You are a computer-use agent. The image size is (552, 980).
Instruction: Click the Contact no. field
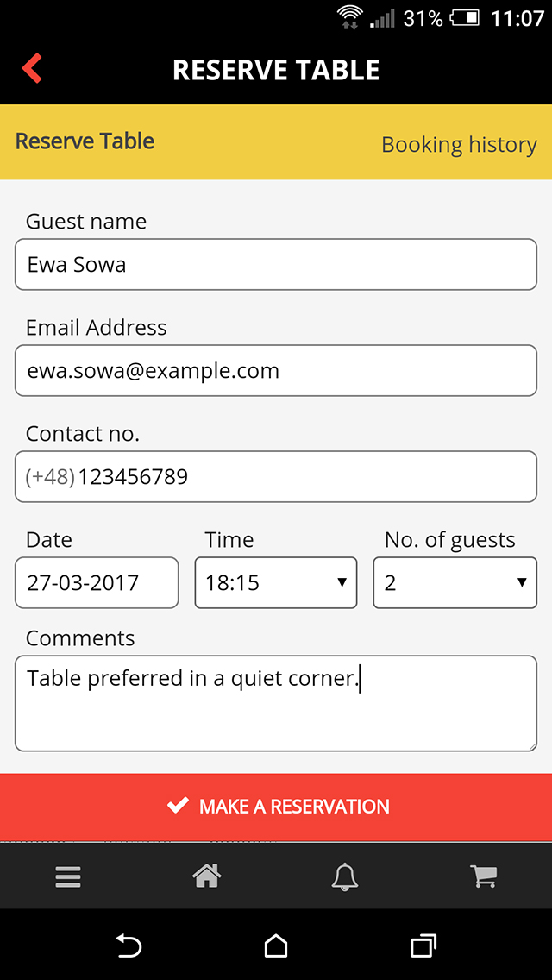click(276, 477)
